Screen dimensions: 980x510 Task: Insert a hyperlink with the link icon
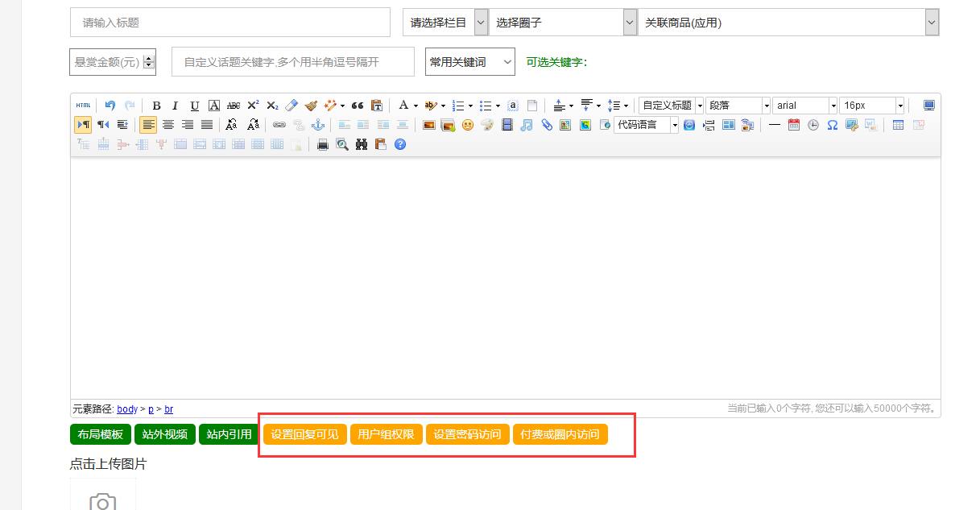pyautogui.click(x=279, y=125)
